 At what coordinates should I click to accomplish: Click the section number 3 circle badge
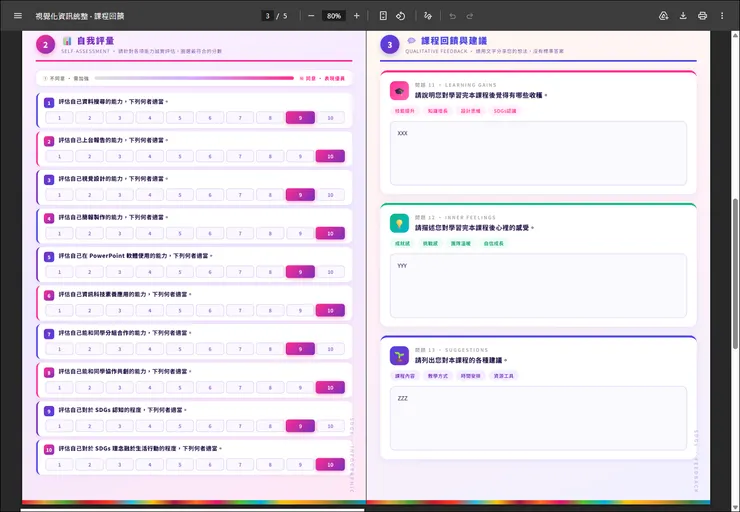pos(390,45)
